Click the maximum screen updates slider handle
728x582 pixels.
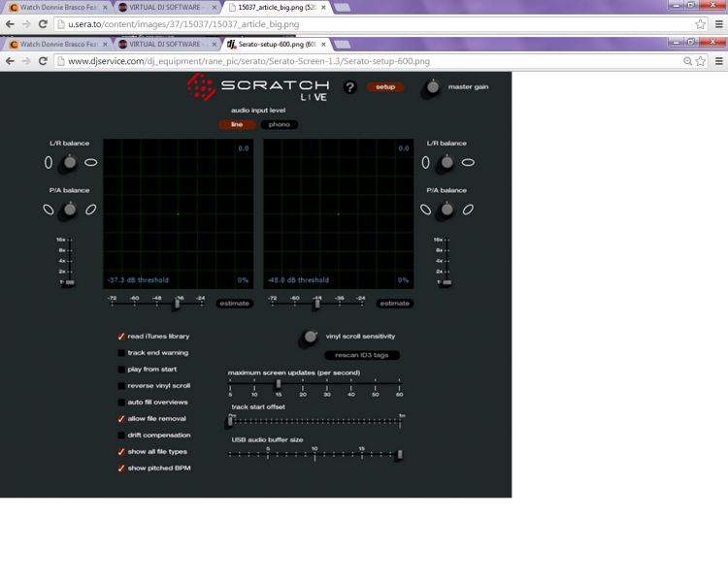(x=279, y=384)
